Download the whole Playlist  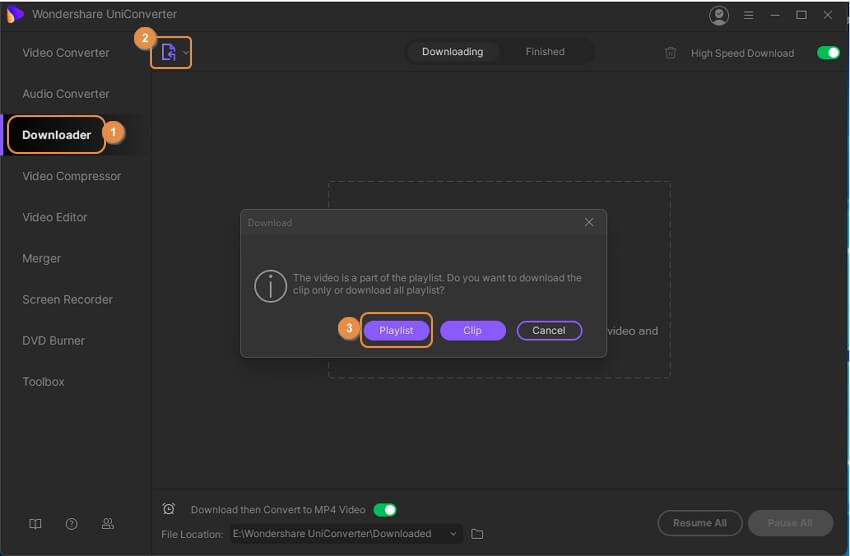tap(396, 330)
